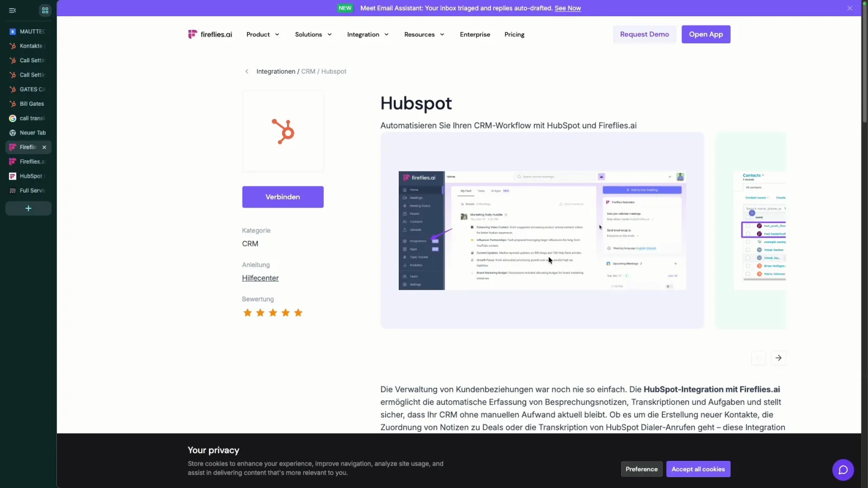Image resolution: width=868 pixels, height=488 pixels.
Task: Open the Full Servic sidebar tab
Action: point(28,191)
